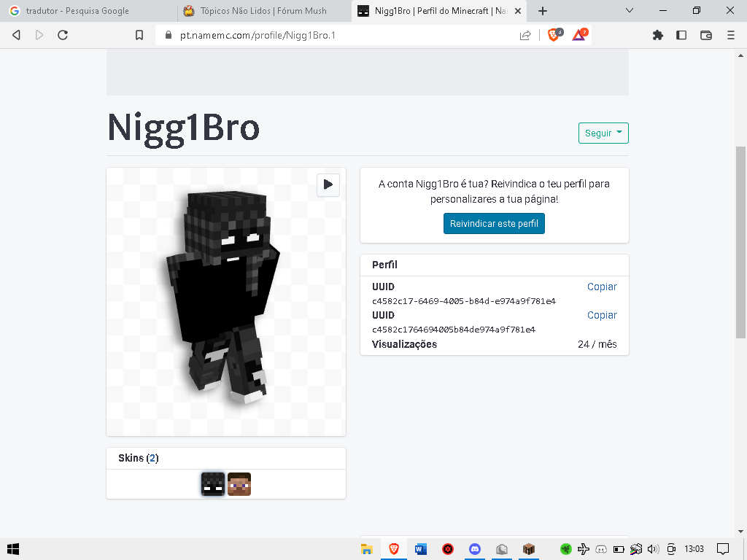Toggle the browser sidebar panel

pyautogui.click(x=681, y=35)
